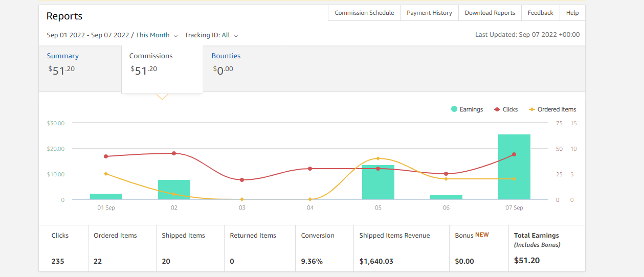Click the red clicks point for 02
The width and height of the screenshot is (644, 277).
pos(174,153)
